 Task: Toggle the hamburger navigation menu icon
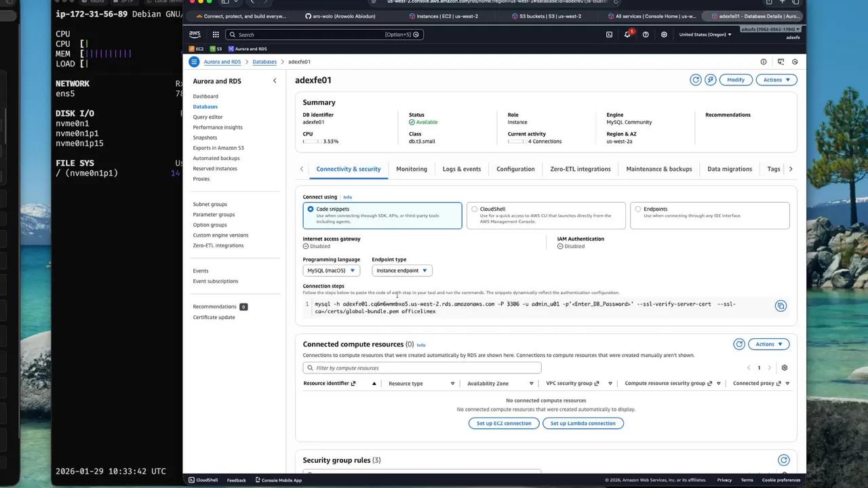(194, 62)
